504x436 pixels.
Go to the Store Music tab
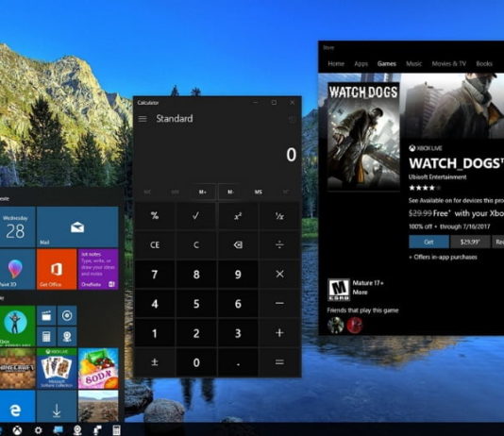click(x=413, y=63)
